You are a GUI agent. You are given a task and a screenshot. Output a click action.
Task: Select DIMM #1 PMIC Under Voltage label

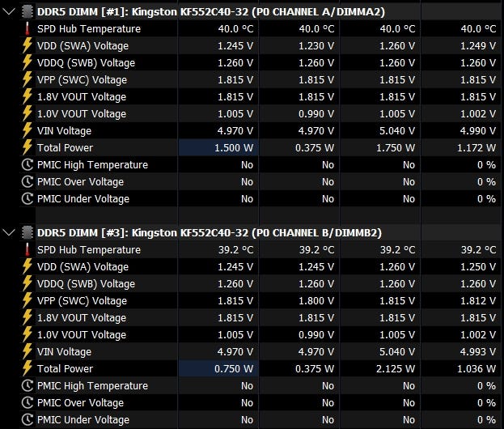(83, 199)
